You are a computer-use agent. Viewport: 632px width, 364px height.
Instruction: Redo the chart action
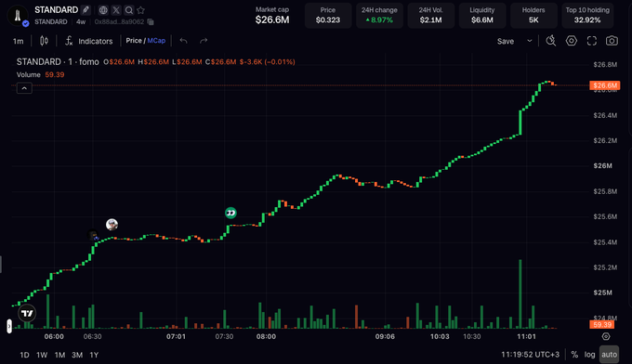204,41
